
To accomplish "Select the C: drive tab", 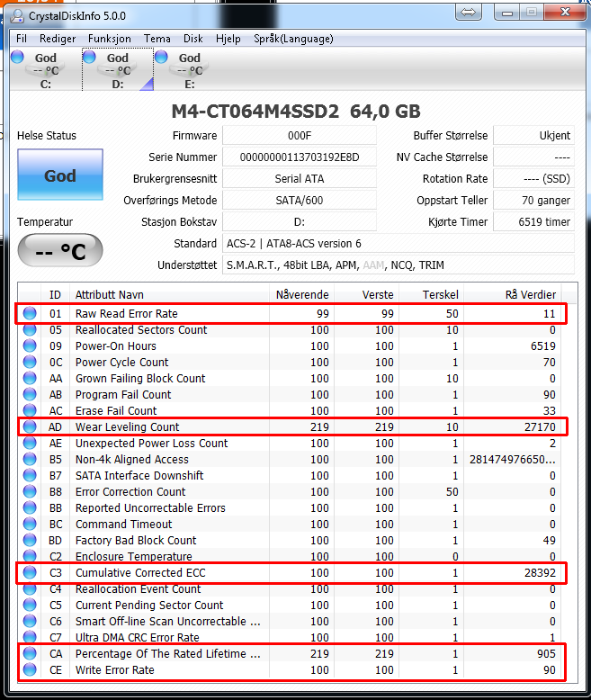I will [46, 70].
